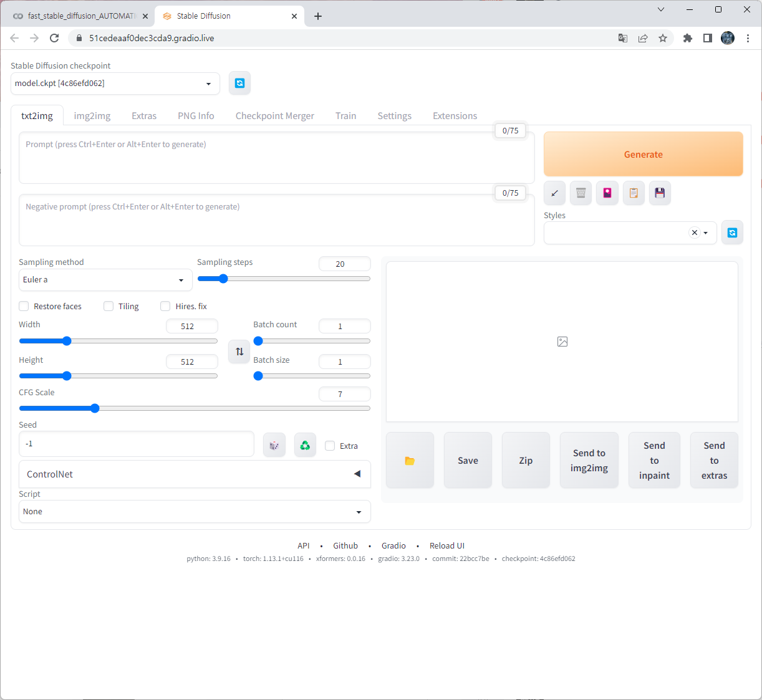Screen dimensions: 762x700
Task: Reuse last seed with the recycle icon
Action: coord(305,444)
